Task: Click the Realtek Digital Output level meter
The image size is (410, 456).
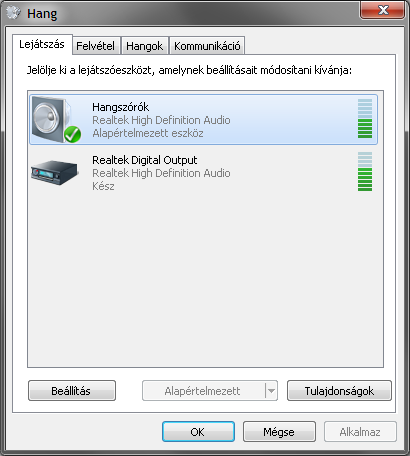Action: pos(365,172)
